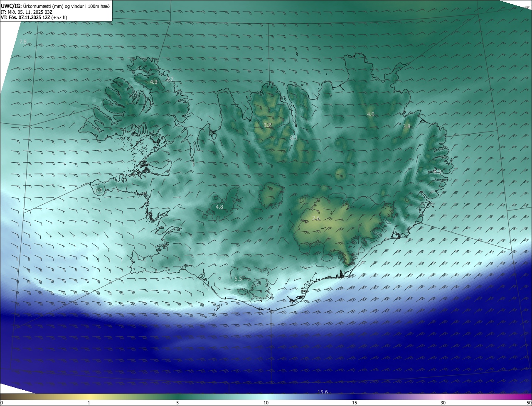
Task: Click the 50 tick on the color scale
Action: coord(529,403)
